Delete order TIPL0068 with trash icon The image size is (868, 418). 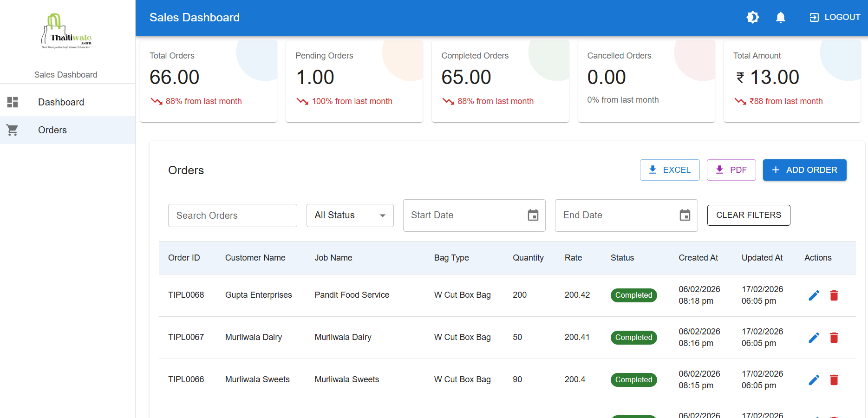click(834, 295)
